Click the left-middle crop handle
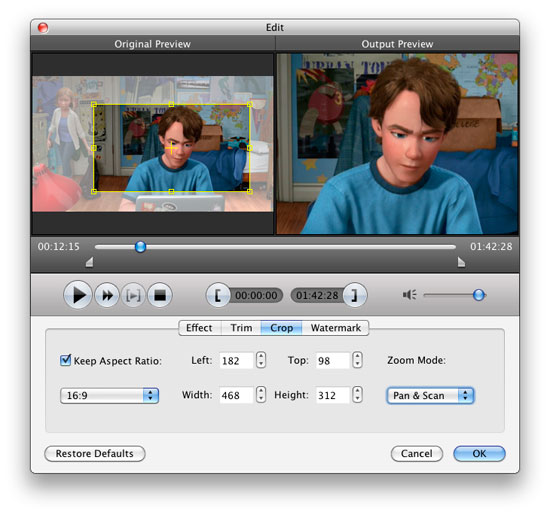 94,148
